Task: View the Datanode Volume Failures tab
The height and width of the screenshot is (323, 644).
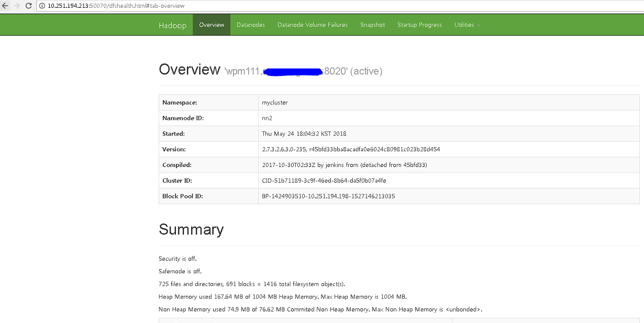Action: point(313,25)
